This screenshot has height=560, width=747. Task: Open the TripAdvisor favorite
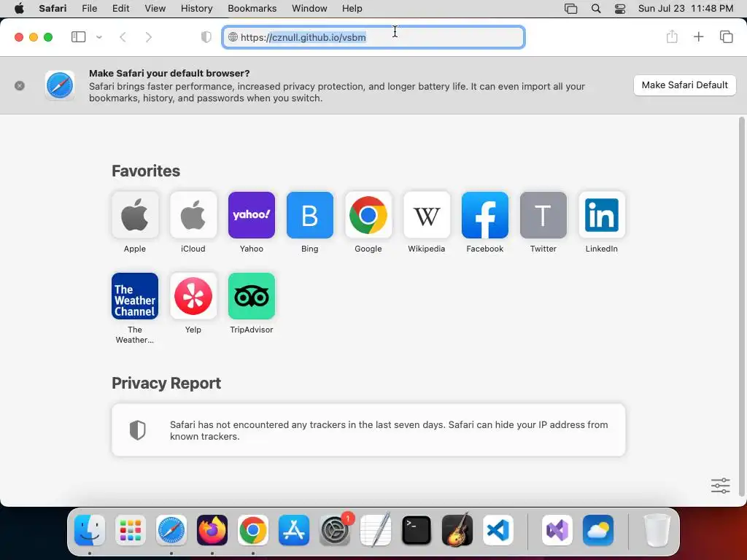252,296
